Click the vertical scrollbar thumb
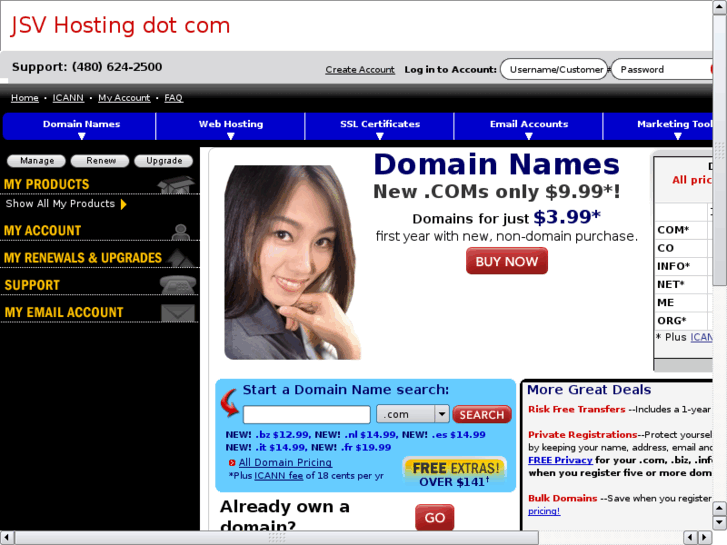Viewport: 727px width, 545px height. (720, 150)
